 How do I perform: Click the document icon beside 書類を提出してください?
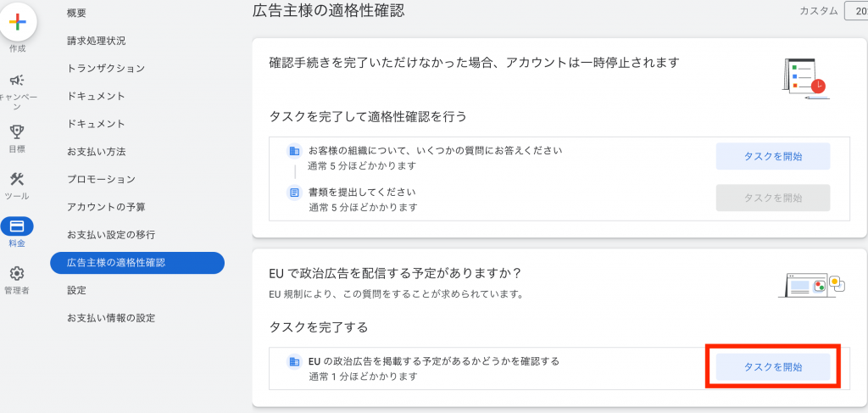click(x=294, y=193)
